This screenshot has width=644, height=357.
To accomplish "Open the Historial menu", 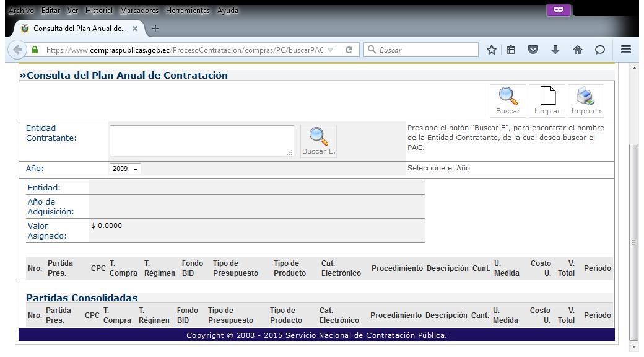I will (x=99, y=11).
